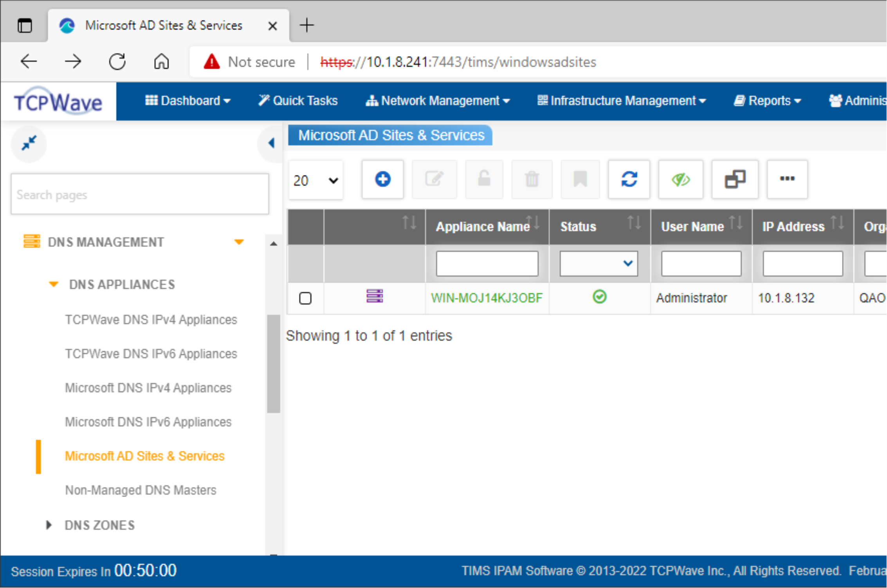The image size is (887, 588).
Task: Sort by IP Address column arrows
Action: point(837,223)
